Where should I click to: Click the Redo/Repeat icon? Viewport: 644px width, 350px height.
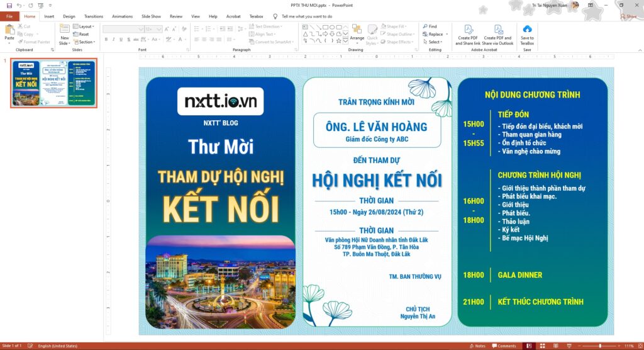coord(30,5)
